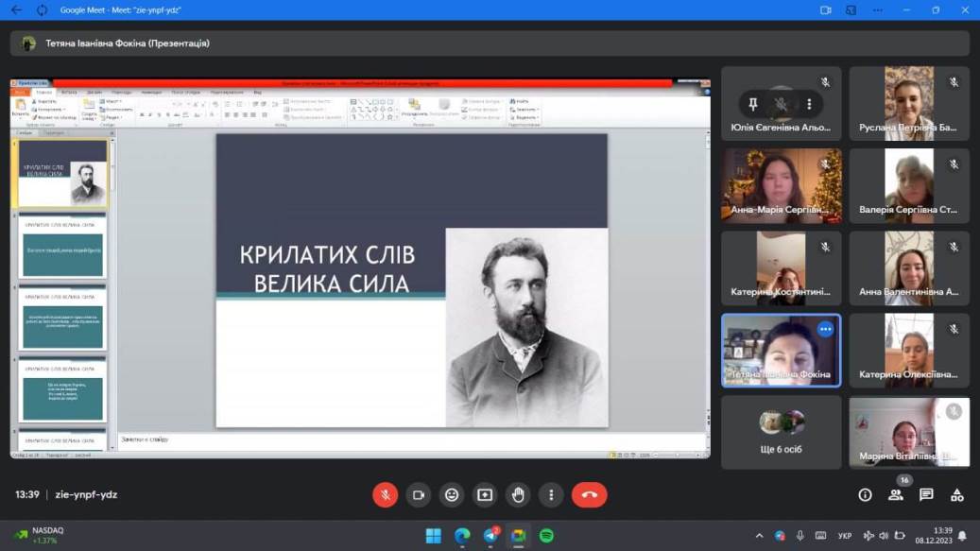Open the call bar three-dot more options

(551, 494)
